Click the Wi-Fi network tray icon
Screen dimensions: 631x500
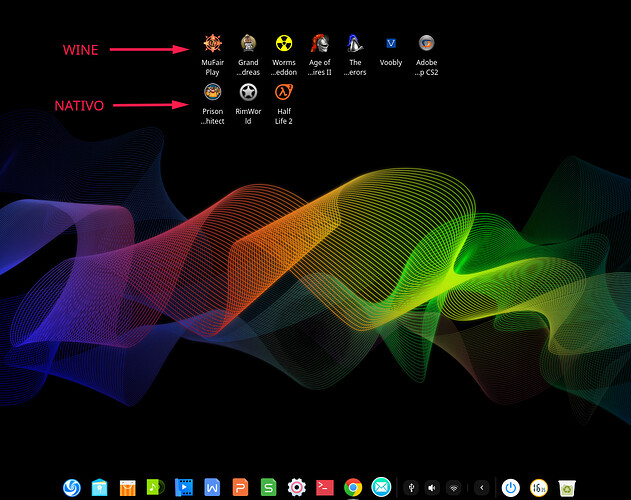(453, 487)
